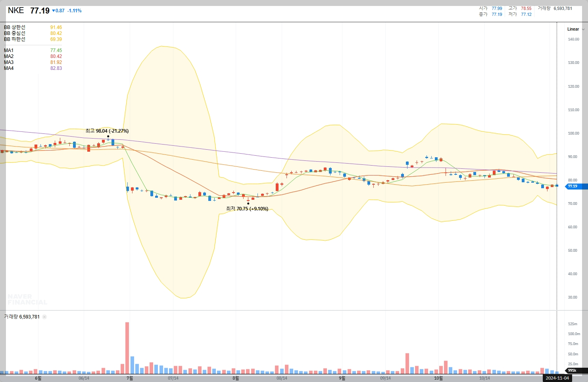Image resolution: width=588 pixels, height=382 pixels.
Task: Click the 최고 98.04 (-21.27%) high annotation
Action: click(x=107, y=131)
